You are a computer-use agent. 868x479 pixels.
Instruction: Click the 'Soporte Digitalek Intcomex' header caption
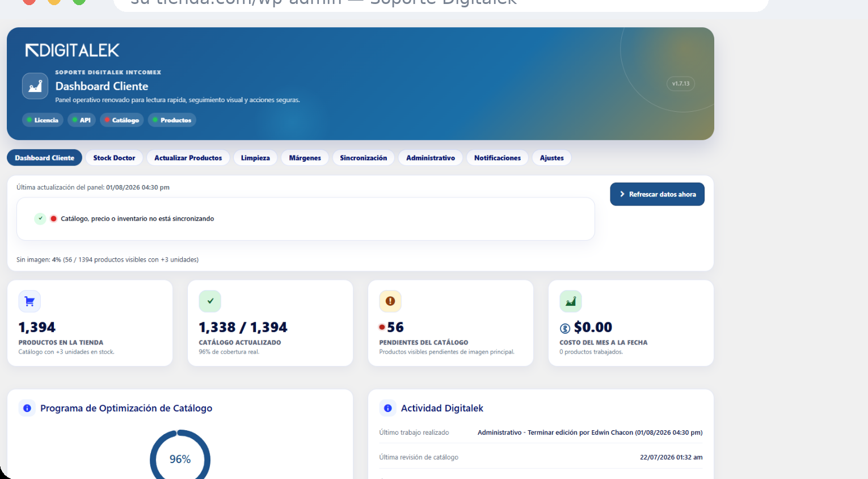(108, 73)
